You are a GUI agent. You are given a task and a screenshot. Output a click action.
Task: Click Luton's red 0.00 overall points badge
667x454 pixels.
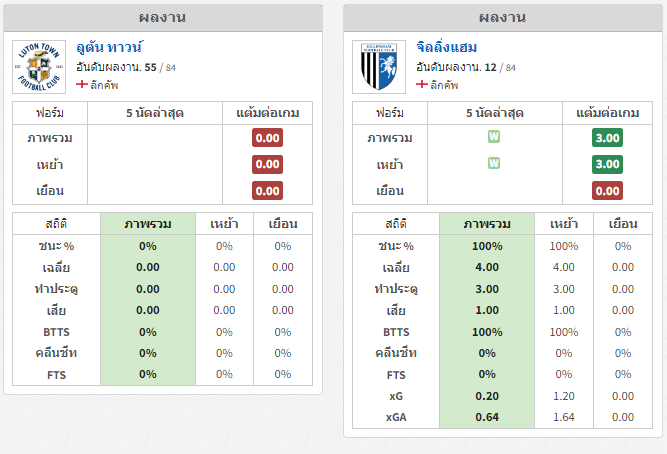pos(267,138)
